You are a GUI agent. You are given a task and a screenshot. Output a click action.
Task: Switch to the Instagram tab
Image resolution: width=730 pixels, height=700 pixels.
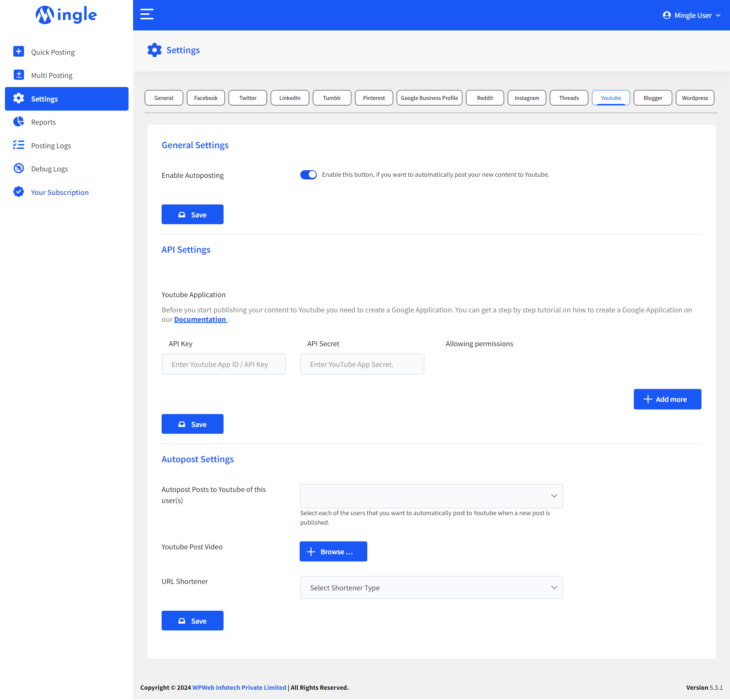[527, 98]
